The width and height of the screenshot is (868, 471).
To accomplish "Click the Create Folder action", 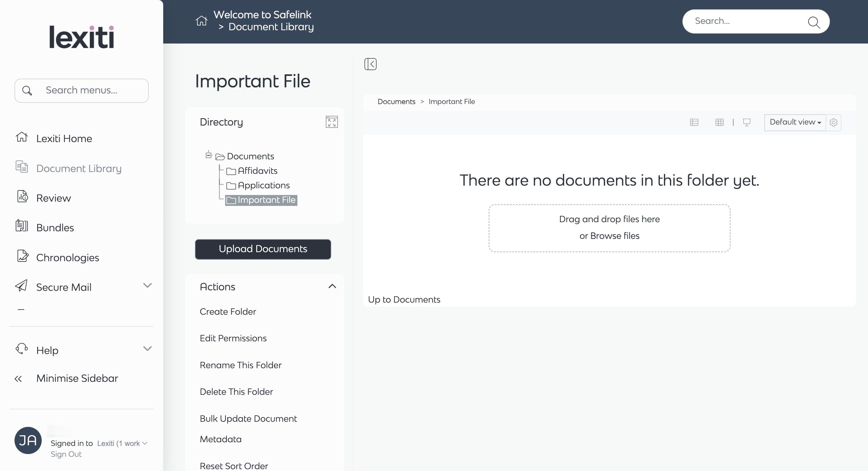I will pos(228,311).
